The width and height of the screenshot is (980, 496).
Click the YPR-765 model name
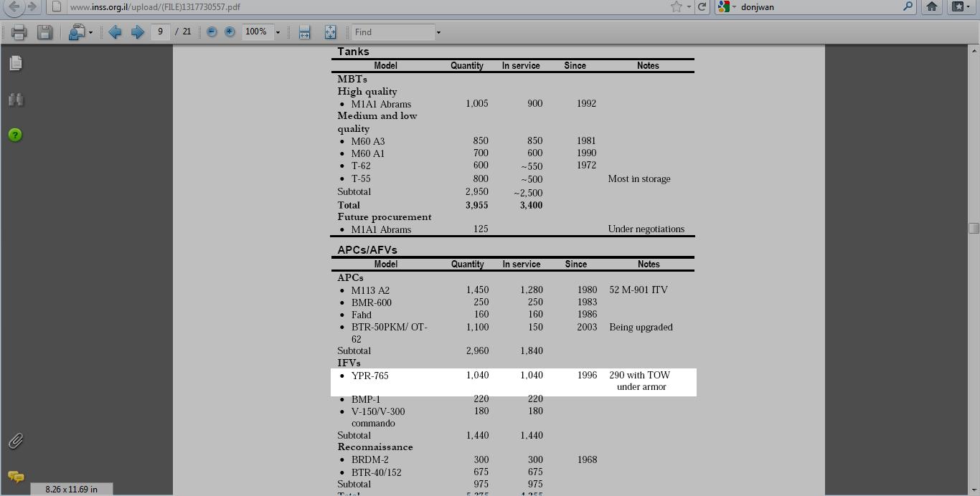click(370, 376)
